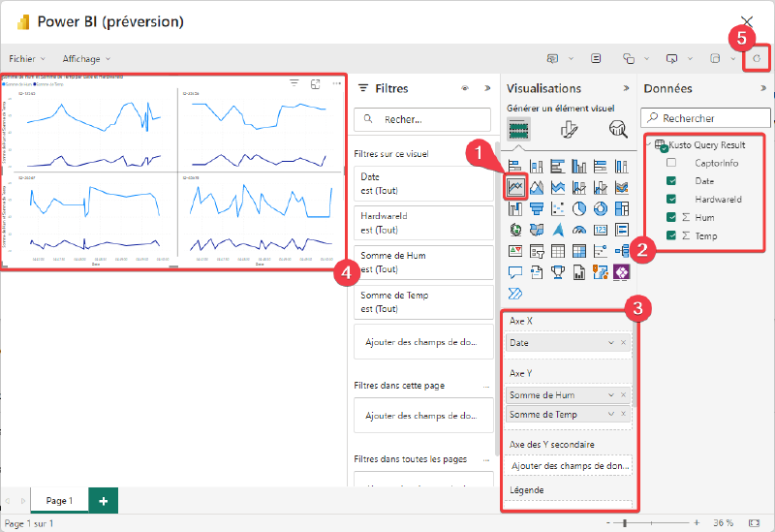
Task: Uncheck the Date field checkbox
Action: tap(671, 181)
